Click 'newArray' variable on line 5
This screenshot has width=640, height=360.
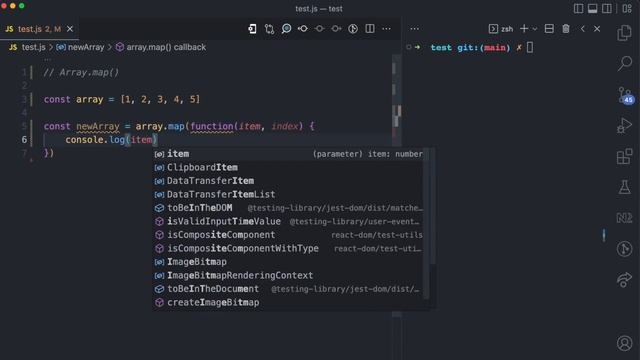pyautogui.click(x=98, y=126)
